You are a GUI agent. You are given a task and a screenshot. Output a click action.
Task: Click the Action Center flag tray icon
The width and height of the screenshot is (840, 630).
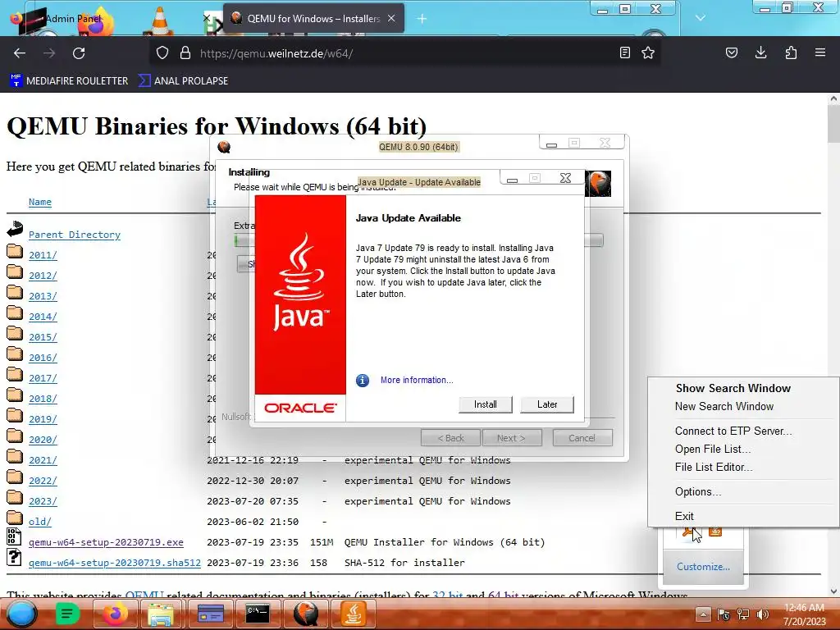[724, 614]
